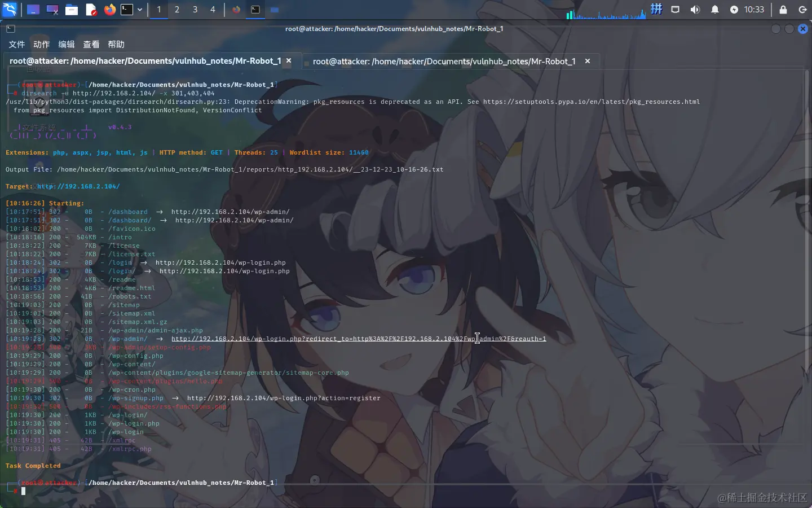Screen dimensions: 812x508
Task: Click the Task Completed message
Action: [33, 466]
